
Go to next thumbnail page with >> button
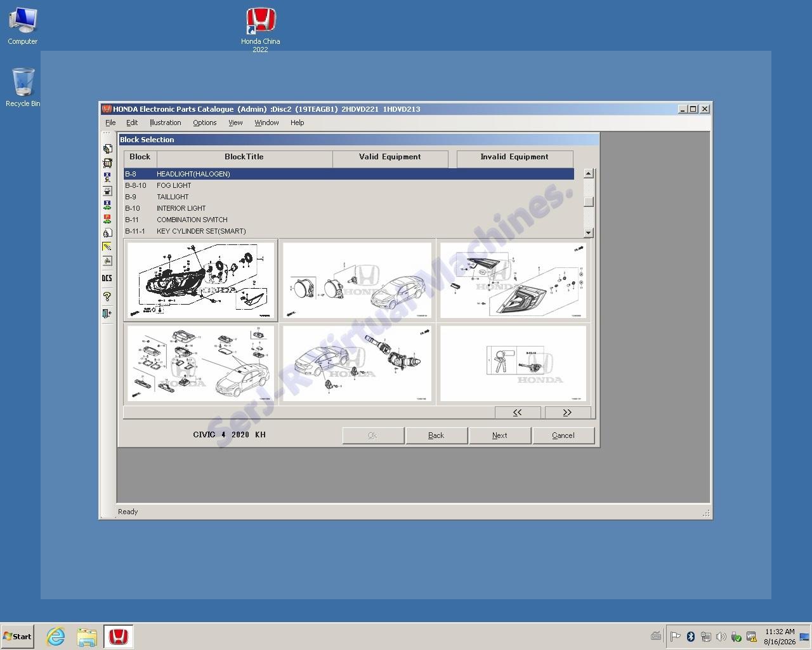point(567,413)
